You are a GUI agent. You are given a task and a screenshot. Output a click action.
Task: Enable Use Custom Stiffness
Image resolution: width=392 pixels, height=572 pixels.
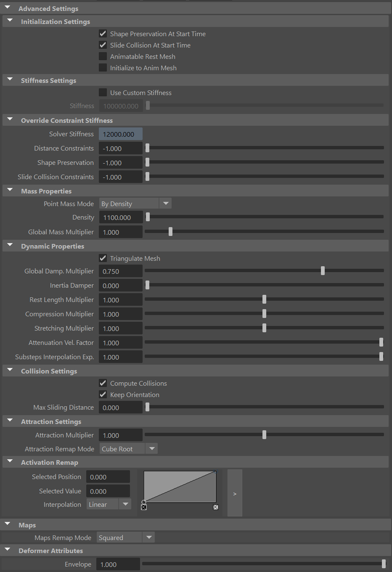coord(103,93)
